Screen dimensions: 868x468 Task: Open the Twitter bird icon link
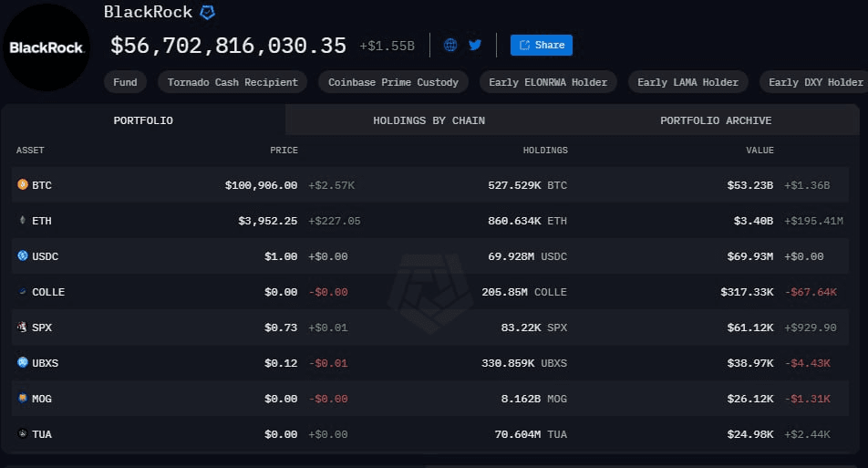475,45
